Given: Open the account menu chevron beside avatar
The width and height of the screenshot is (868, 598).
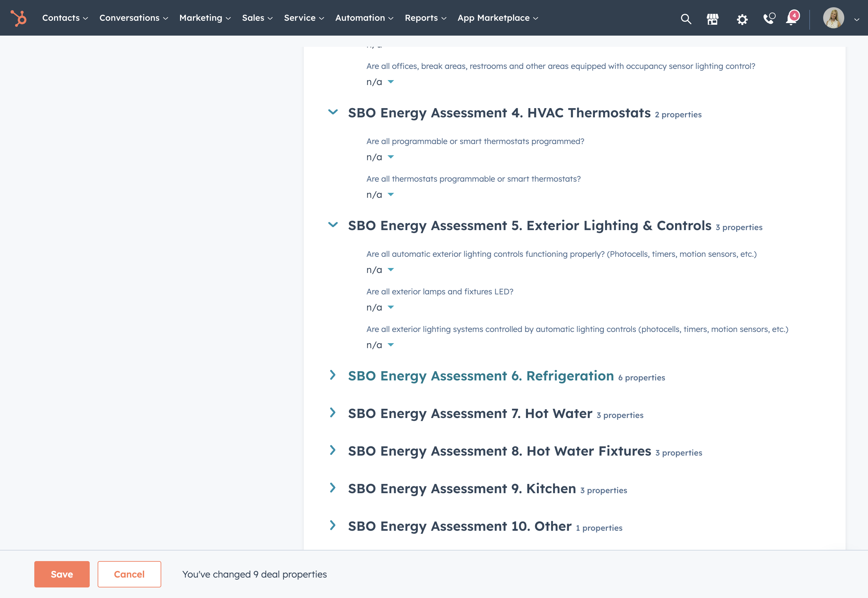Looking at the screenshot, I should tap(856, 19).
